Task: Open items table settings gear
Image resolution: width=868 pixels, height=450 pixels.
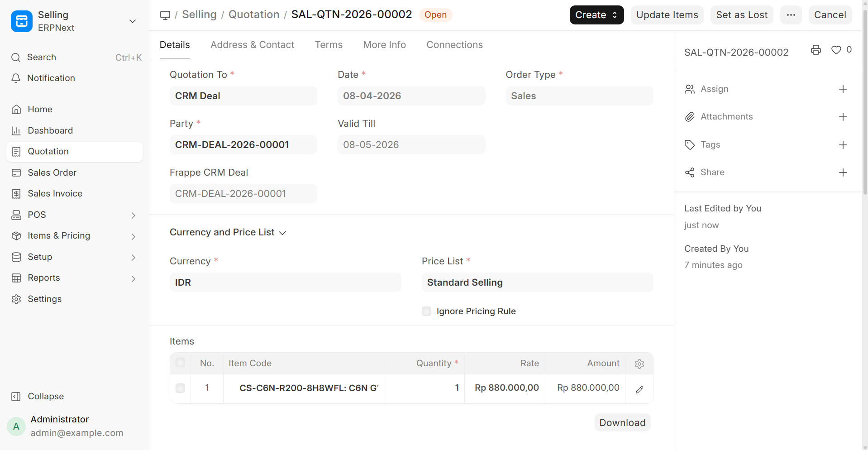Action: 639,364
